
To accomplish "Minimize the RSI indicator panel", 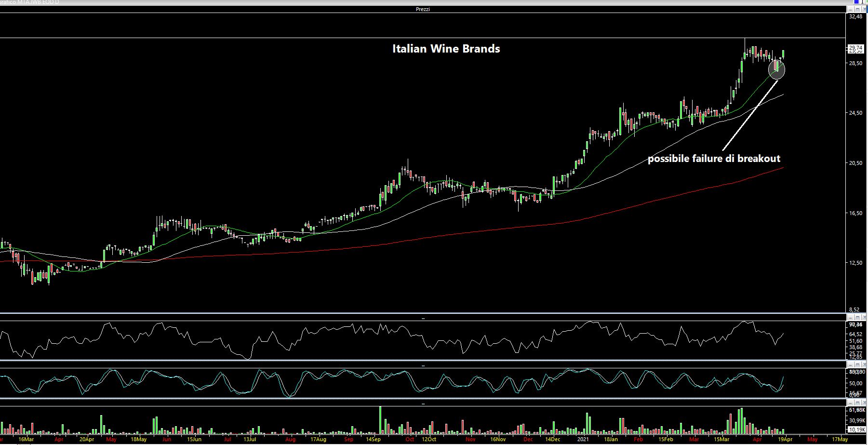I will point(851,317).
